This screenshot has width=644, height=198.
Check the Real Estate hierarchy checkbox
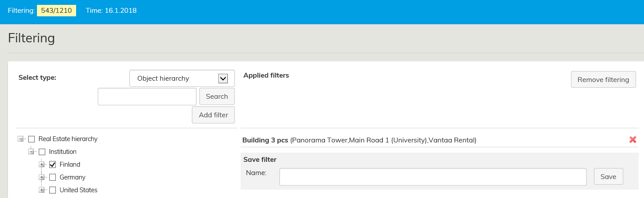coord(32,139)
